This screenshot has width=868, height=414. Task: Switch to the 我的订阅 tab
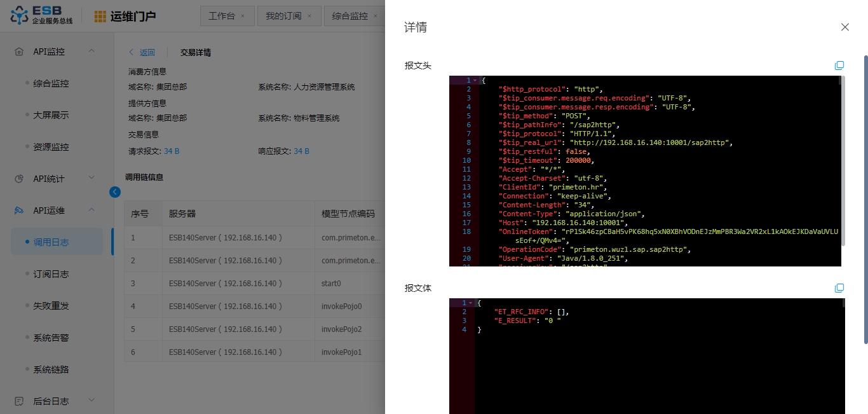click(x=283, y=17)
